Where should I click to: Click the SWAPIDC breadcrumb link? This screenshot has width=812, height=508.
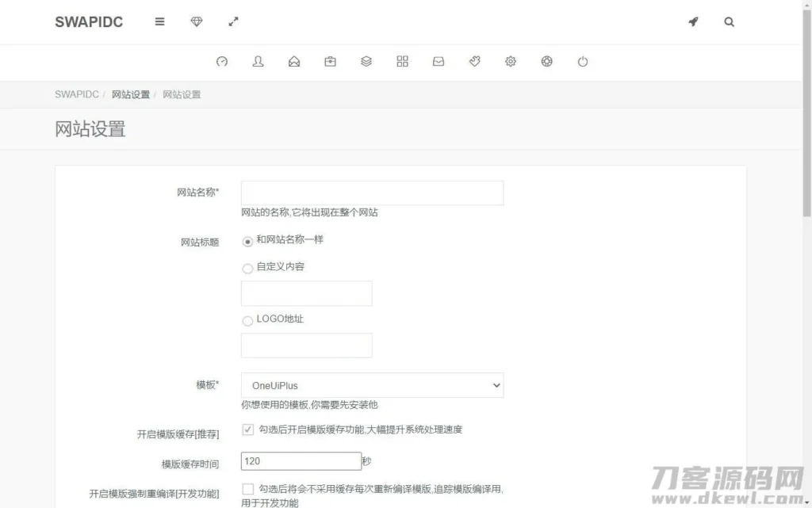76,94
